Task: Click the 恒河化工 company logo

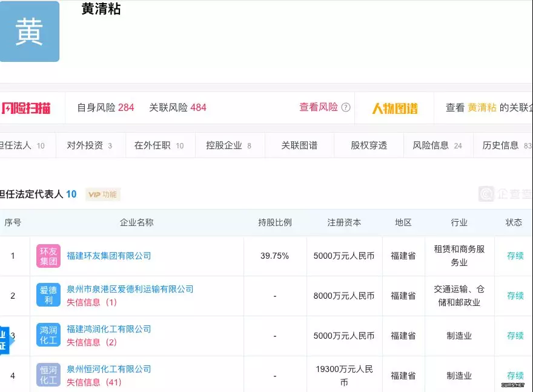Action: pyautogui.click(x=48, y=374)
